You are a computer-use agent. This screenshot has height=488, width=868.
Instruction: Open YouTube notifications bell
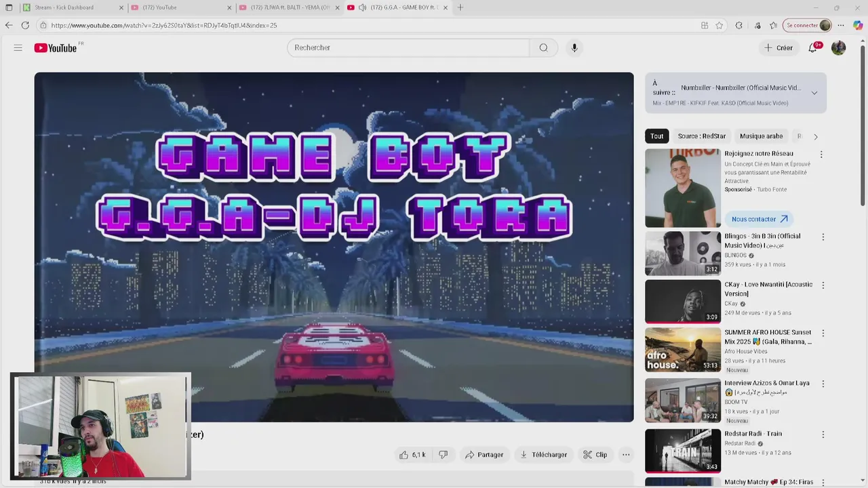click(813, 47)
